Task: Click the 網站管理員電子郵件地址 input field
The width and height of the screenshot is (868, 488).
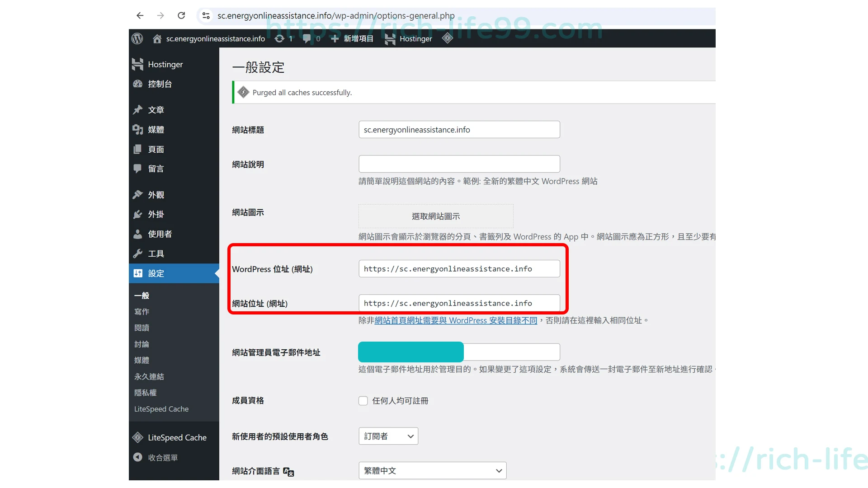Action: pyautogui.click(x=459, y=352)
